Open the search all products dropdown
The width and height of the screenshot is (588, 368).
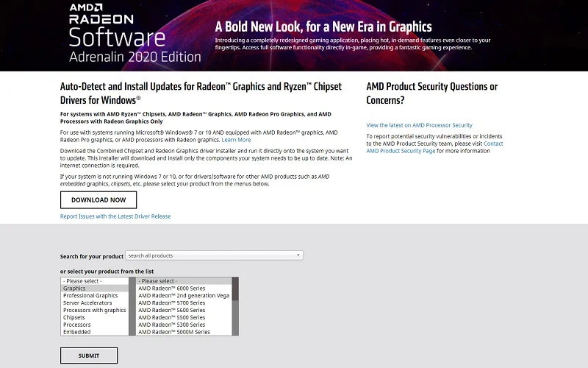[x=213, y=255]
